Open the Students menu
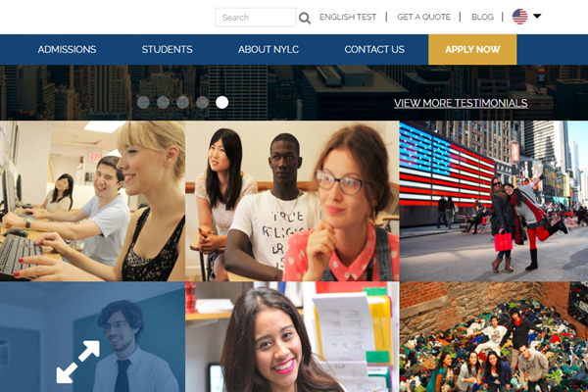The width and height of the screenshot is (588, 392). (167, 50)
